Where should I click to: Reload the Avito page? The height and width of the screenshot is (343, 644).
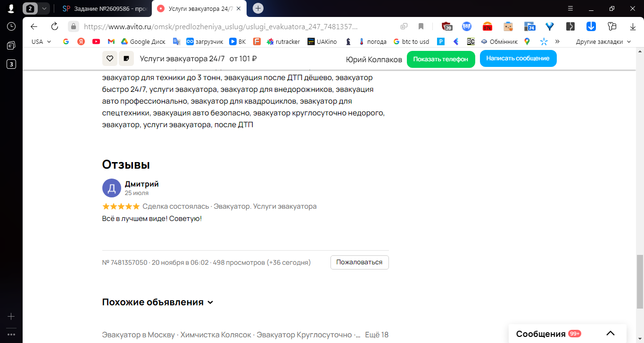click(x=55, y=26)
